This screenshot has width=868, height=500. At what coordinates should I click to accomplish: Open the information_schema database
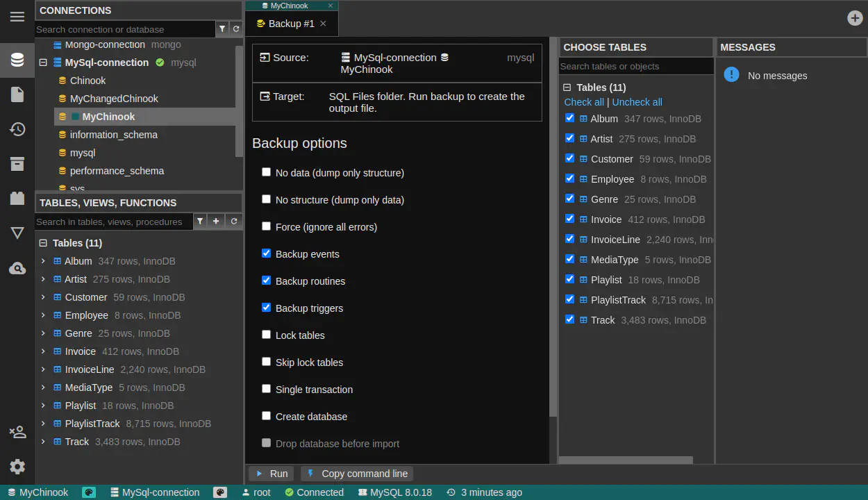(114, 135)
